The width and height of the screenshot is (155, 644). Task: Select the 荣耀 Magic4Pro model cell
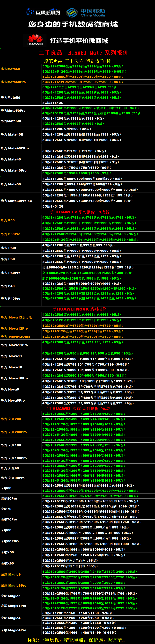(21, 630)
